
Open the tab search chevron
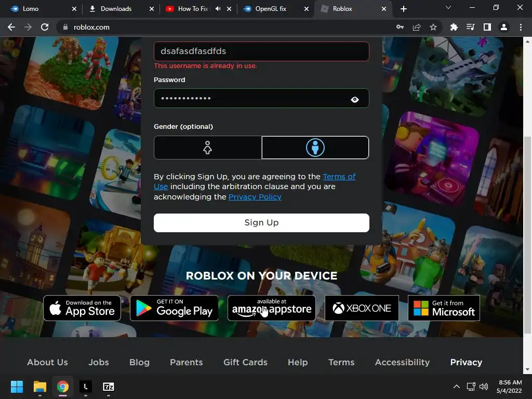pyautogui.click(x=448, y=7)
